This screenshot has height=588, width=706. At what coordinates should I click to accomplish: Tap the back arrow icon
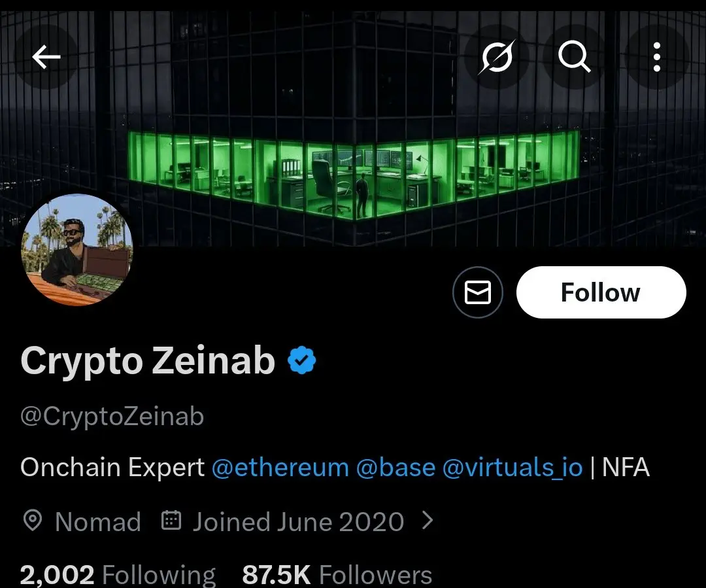tap(46, 57)
